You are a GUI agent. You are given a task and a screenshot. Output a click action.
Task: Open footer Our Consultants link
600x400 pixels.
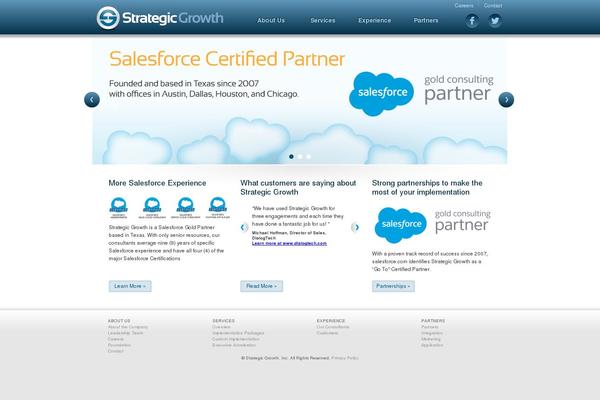coord(333,327)
